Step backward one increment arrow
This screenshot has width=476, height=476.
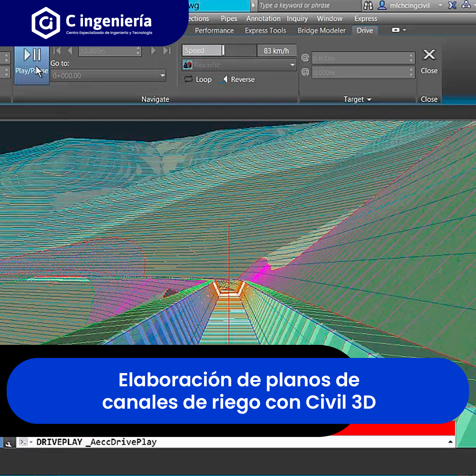[x=70, y=51]
